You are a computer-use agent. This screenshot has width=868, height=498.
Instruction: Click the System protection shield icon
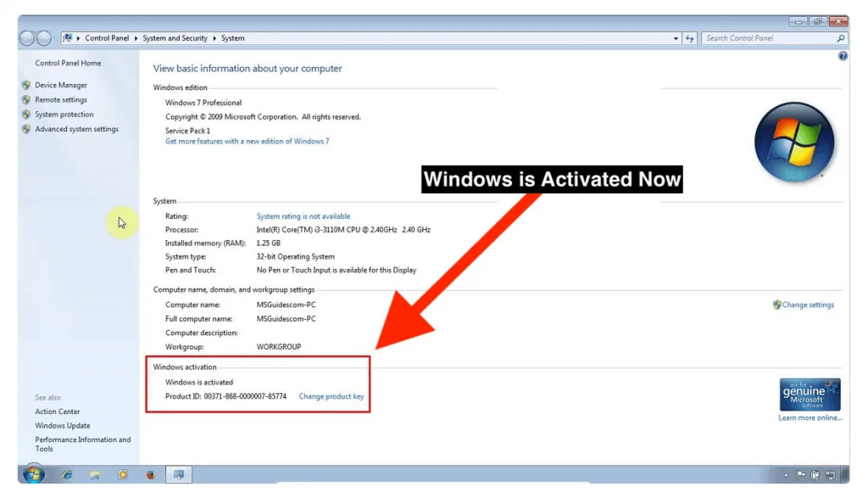click(26, 115)
